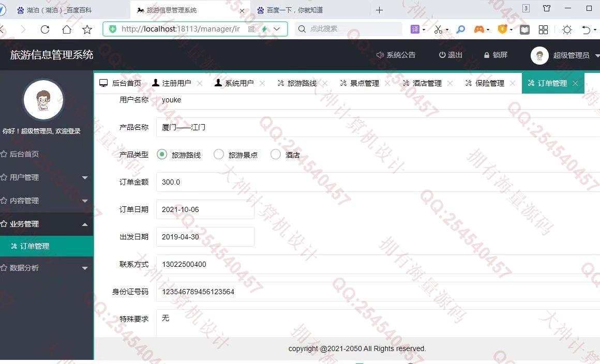This screenshot has width=600, height=364.
Task: Click the sidebar profile avatar
Action: tap(43, 100)
